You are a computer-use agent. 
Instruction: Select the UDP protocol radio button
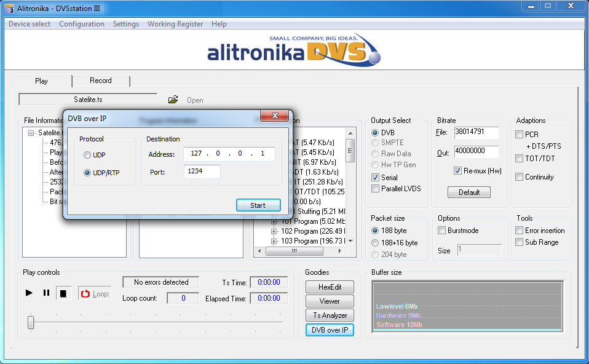[x=87, y=155]
